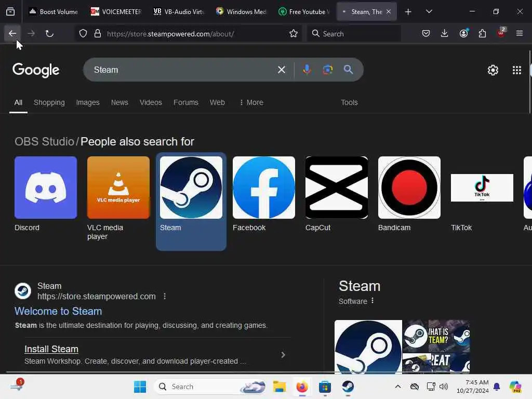The height and width of the screenshot is (399, 532).
Task: Select the All results tab
Action: point(18,102)
